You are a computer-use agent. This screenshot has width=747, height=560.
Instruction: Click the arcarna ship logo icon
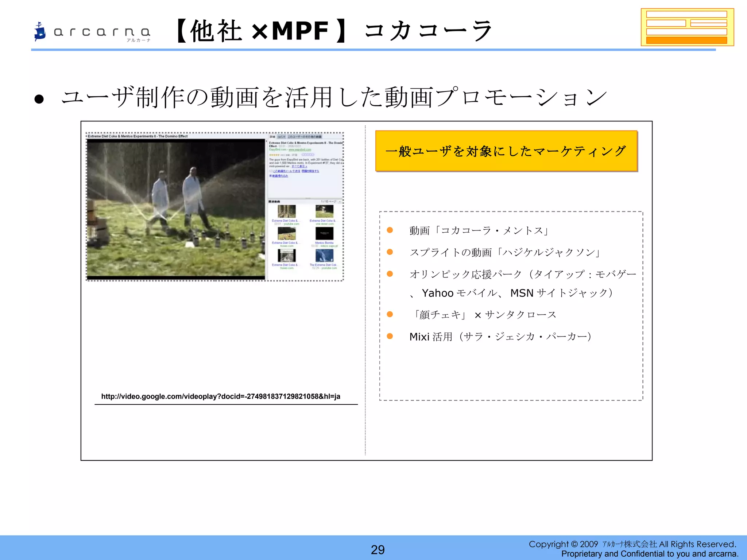pyautogui.click(x=40, y=31)
